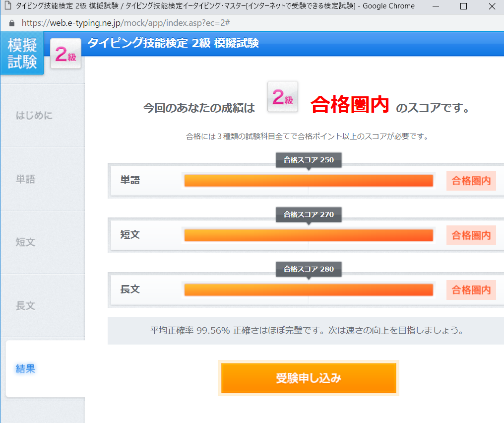The image size is (504, 423).
Task: Click the 単語 orange score bar
Action: pyautogui.click(x=308, y=181)
